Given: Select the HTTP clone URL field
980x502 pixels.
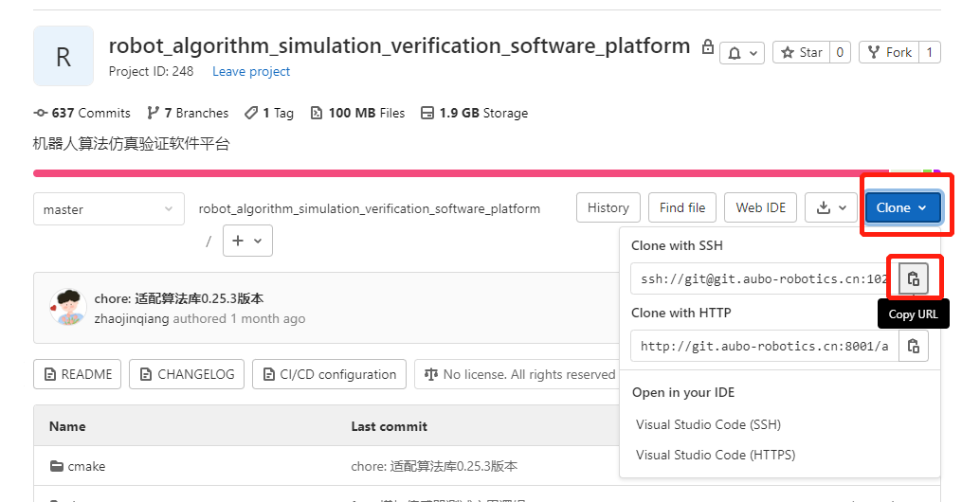Looking at the screenshot, I should click(x=765, y=346).
